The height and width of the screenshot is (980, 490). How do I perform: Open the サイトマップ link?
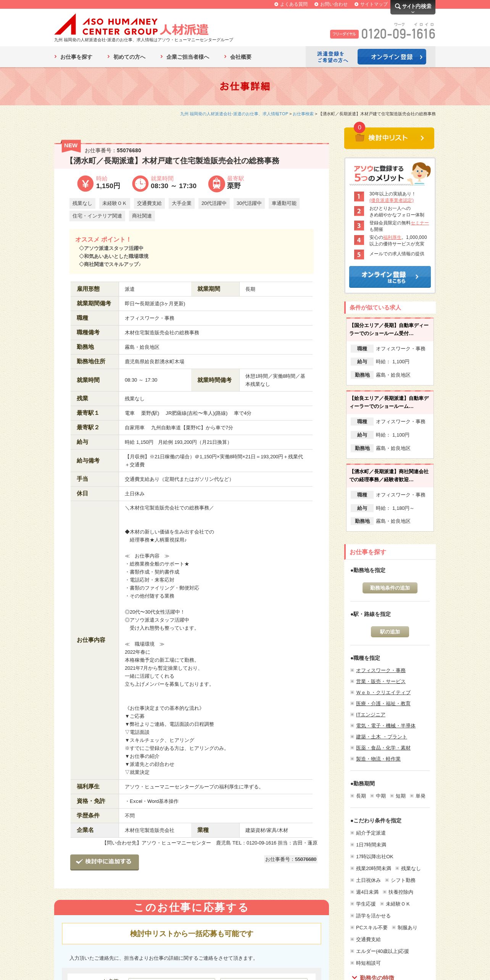click(x=371, y=4)
